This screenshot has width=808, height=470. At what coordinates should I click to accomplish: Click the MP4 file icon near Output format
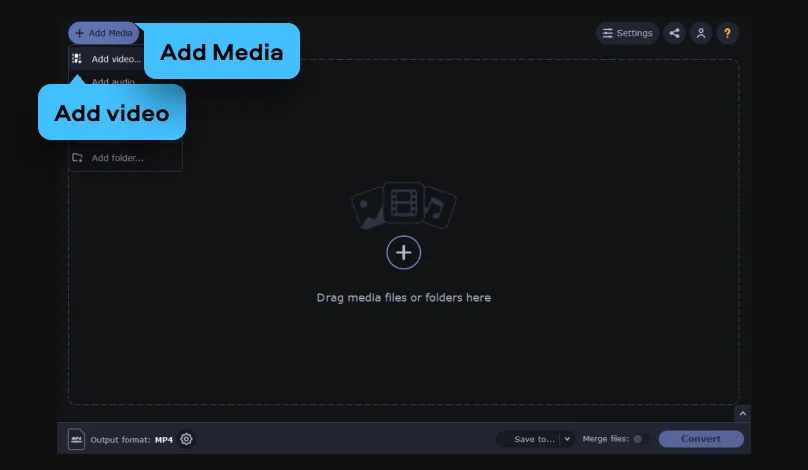pos(76,439)
